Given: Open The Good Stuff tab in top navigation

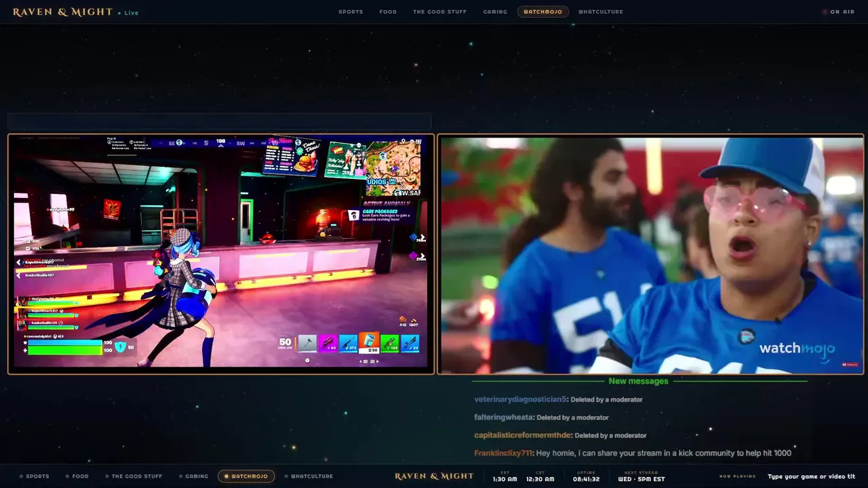Looking at the screenshot, I should click(439, 12).
